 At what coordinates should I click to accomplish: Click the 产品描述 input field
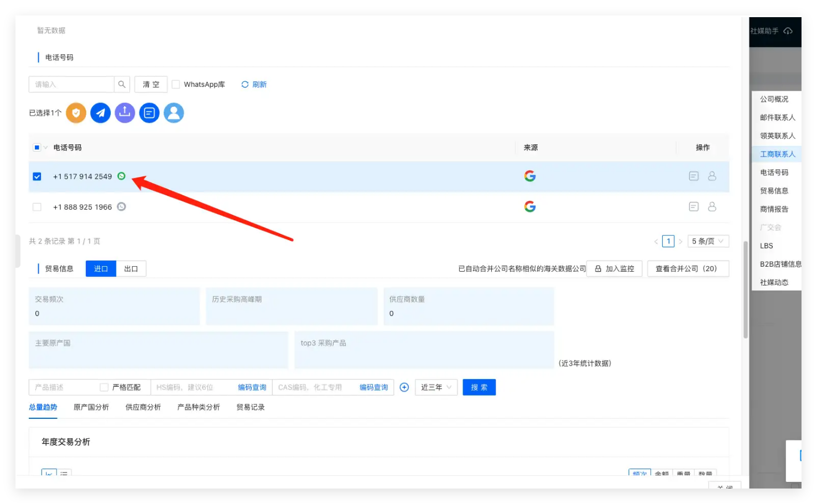(64, 387)
